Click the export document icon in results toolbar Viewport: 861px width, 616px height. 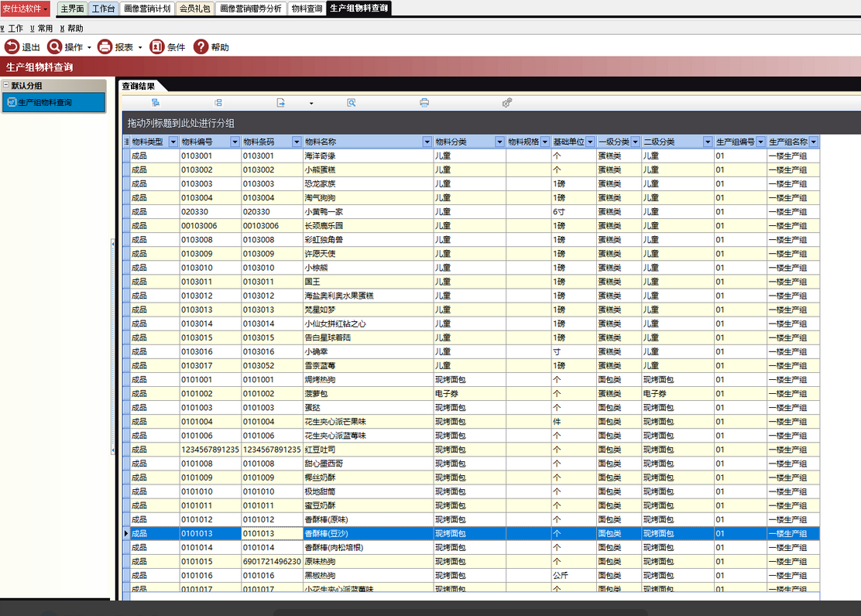coord(280,103)
